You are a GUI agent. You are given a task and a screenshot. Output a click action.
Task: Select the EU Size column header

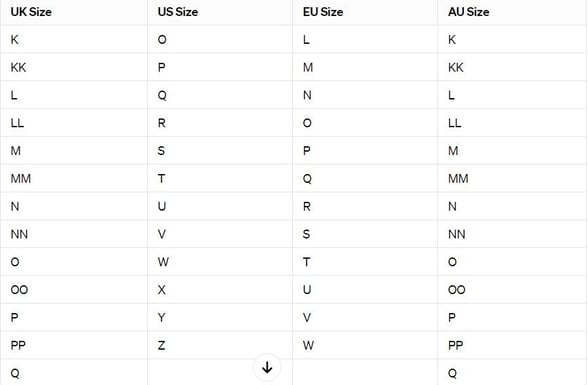(x=323, y=12)
